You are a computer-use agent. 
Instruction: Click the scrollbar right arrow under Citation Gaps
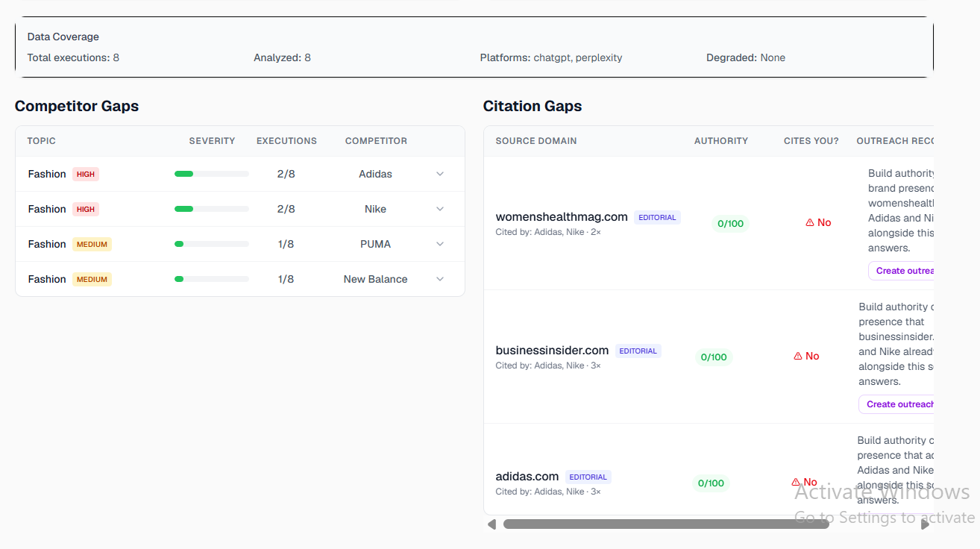coord(926,524)
